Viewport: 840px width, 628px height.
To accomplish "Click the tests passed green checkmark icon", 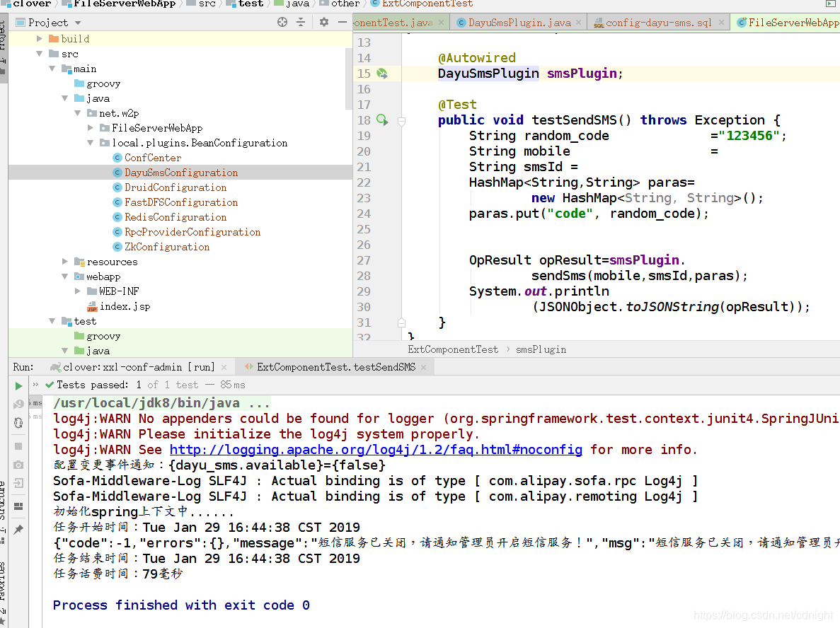I will [50, 385].
